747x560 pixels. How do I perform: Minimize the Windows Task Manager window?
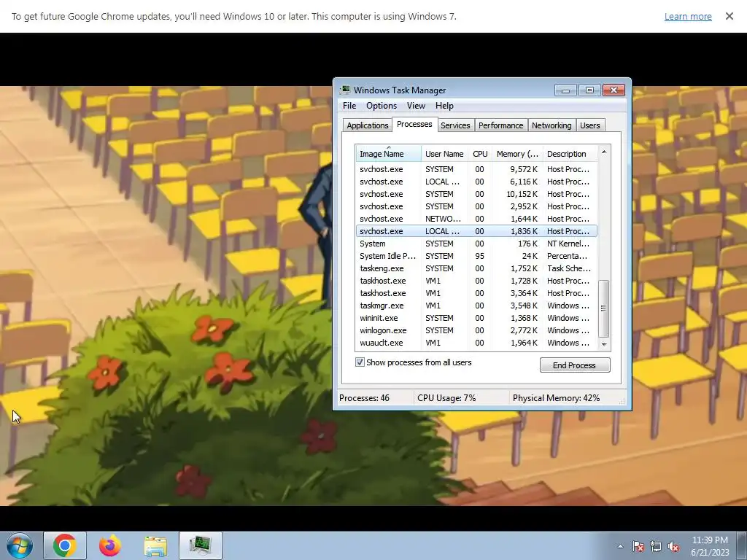coord(565,90)
